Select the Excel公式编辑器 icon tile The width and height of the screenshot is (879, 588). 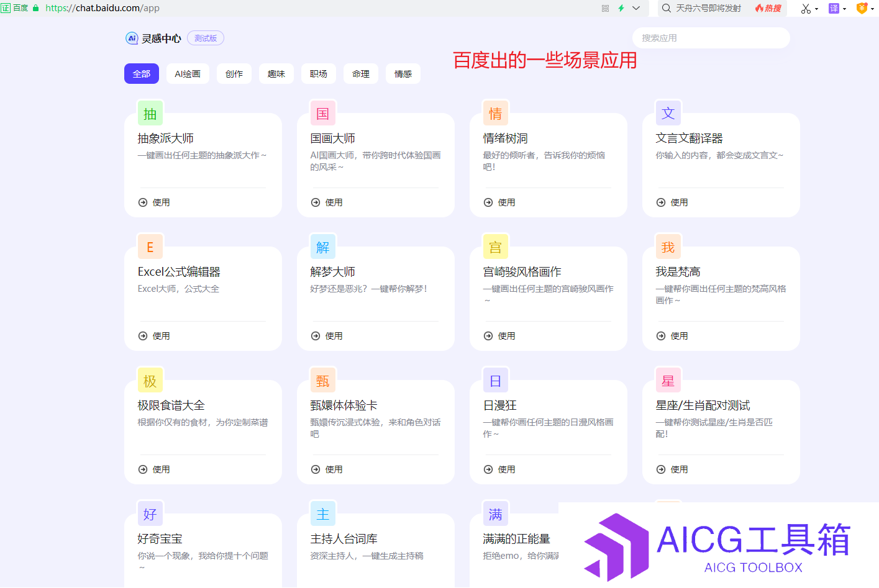tap(150, 247)
